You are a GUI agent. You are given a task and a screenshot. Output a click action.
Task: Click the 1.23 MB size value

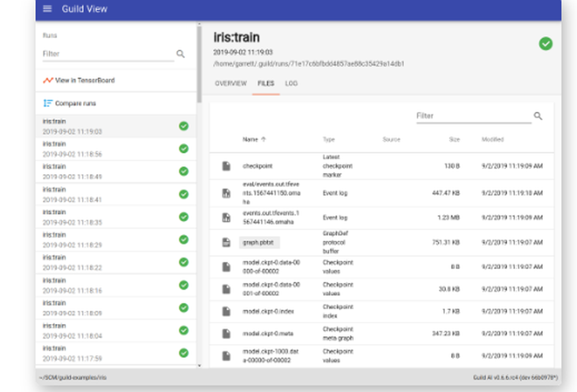[x=448, y=218]
